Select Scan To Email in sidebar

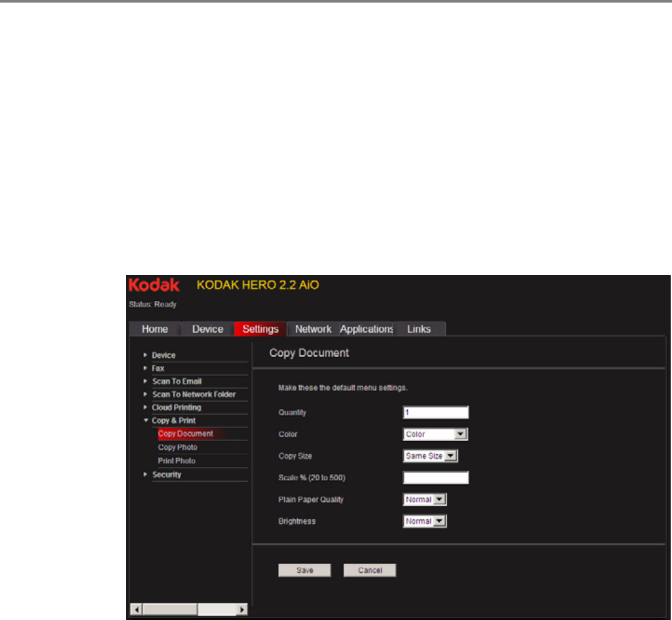click(x=176, y=381)
